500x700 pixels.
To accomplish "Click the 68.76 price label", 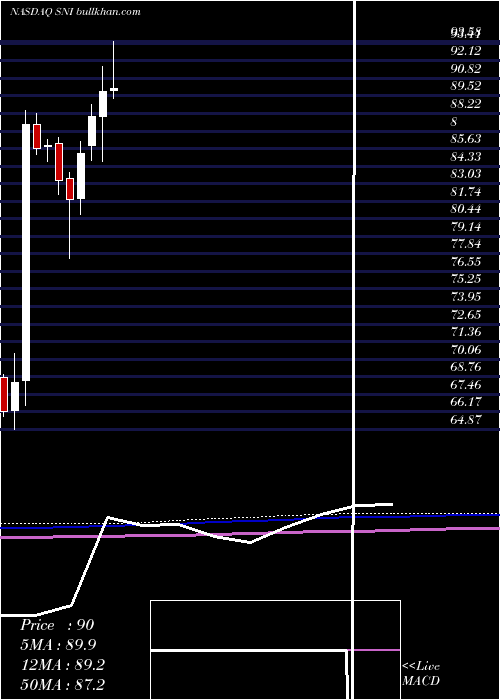I will click(466, 367).
